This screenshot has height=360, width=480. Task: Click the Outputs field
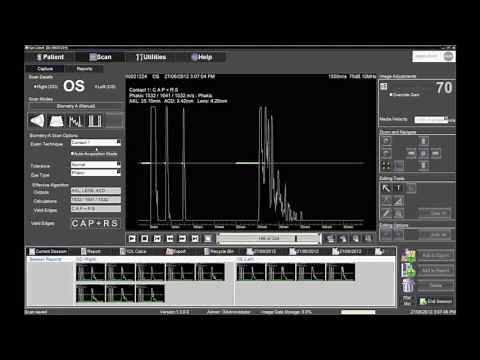96,191
